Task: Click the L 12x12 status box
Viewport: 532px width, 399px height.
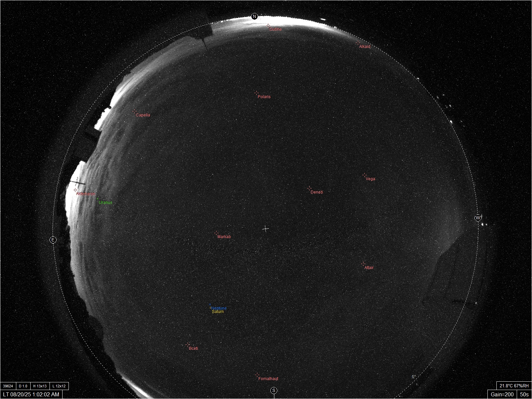Action: pos(59,386)
